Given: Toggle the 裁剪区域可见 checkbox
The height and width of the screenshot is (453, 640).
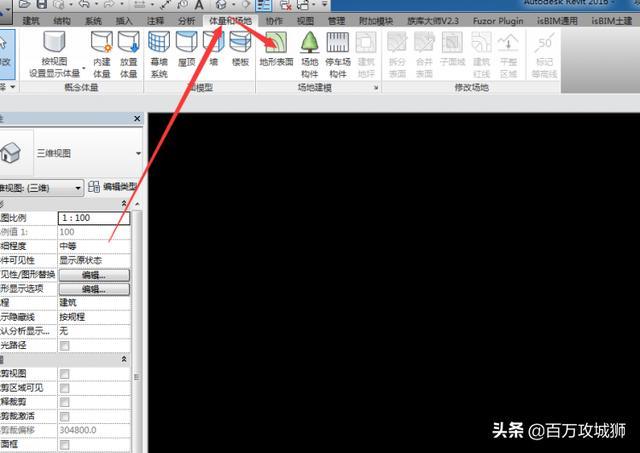Looking at the screenshot, I should tap(65, 388).
